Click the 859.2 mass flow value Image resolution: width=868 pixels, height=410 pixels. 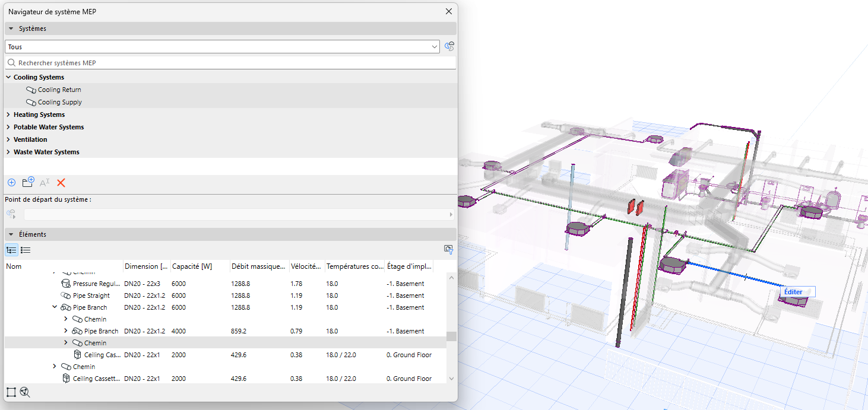point(240,331)
